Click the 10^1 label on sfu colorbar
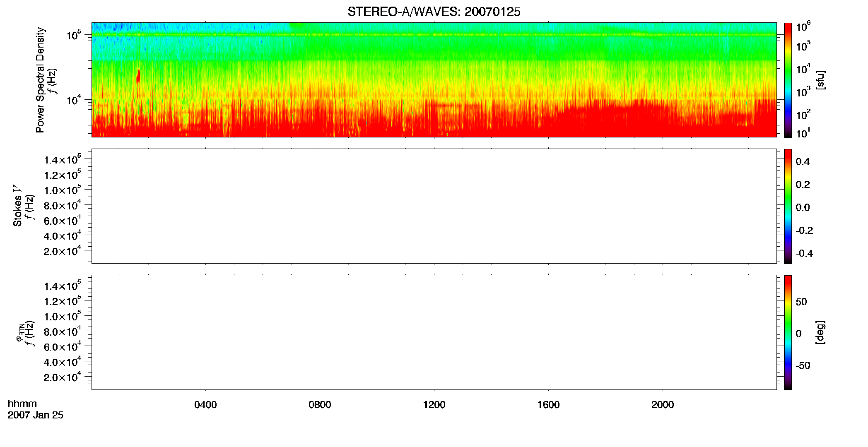The image size is (868, 447). click(803, 133)
